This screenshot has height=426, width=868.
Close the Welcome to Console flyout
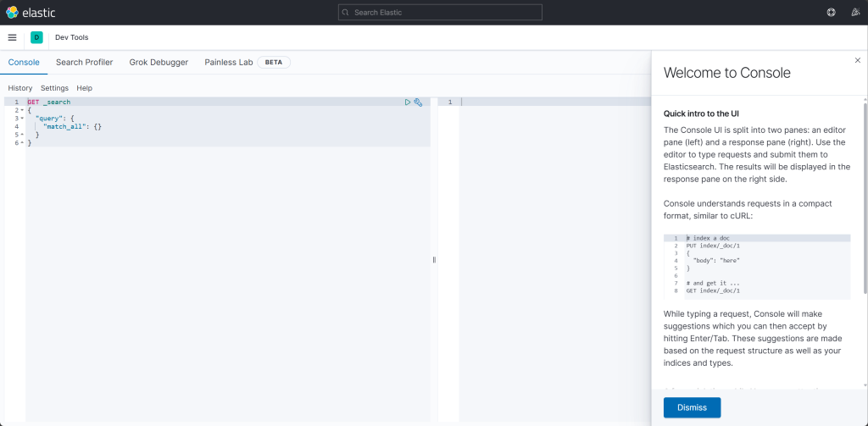(x=857, y=60)
